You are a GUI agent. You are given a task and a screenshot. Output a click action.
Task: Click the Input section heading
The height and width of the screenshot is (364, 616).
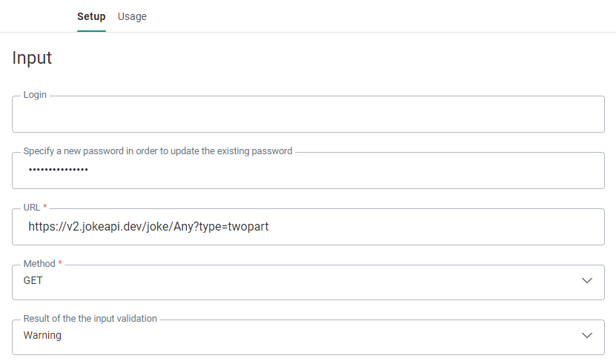tap(32, 58)
